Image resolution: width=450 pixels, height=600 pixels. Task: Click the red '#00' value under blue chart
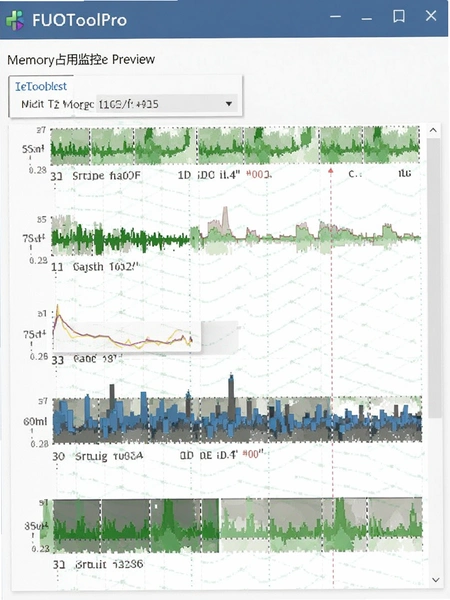(x=253, y=454)
